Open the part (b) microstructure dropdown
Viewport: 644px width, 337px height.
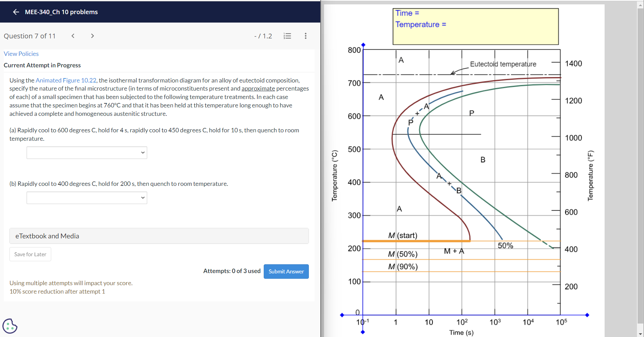pos(86,198)
